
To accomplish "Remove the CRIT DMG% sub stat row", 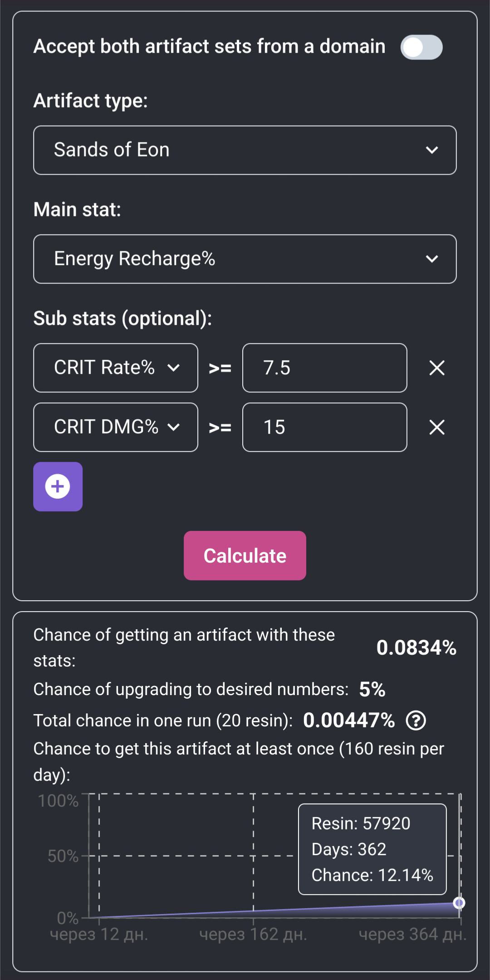I will 437,427.
